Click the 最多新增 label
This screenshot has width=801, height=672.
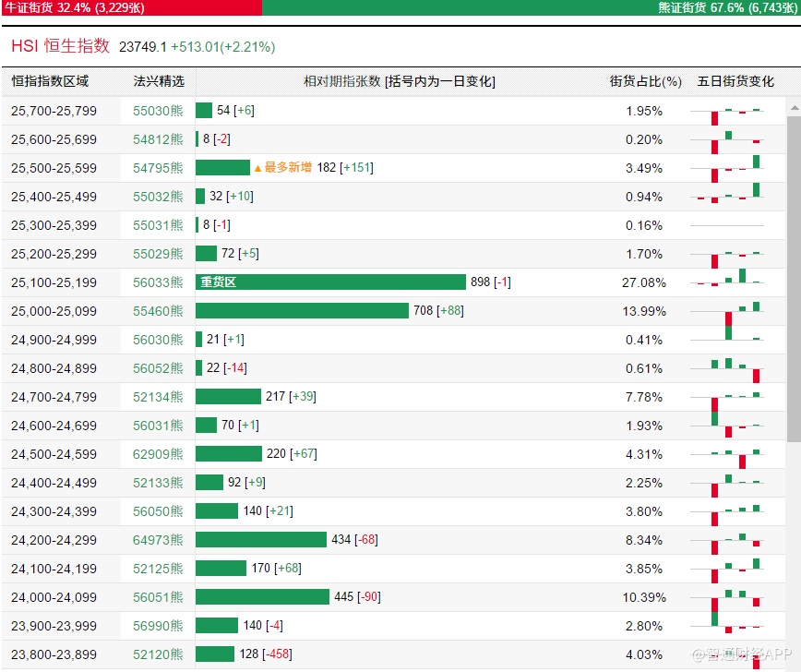click(x=283, y=168)
